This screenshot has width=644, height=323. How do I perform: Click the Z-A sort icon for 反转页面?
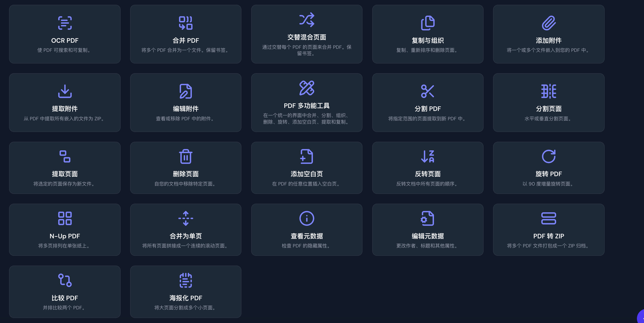tap(427, 156)
